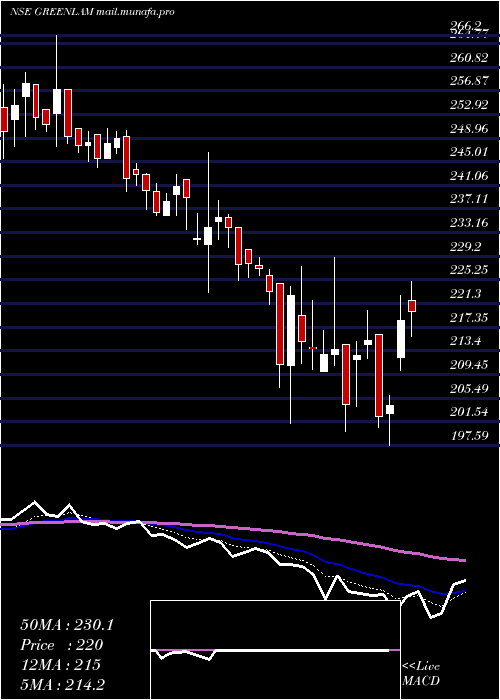Click the 260.82 price axis label
Screen dimensions: 500x700
tap(471, 57)
